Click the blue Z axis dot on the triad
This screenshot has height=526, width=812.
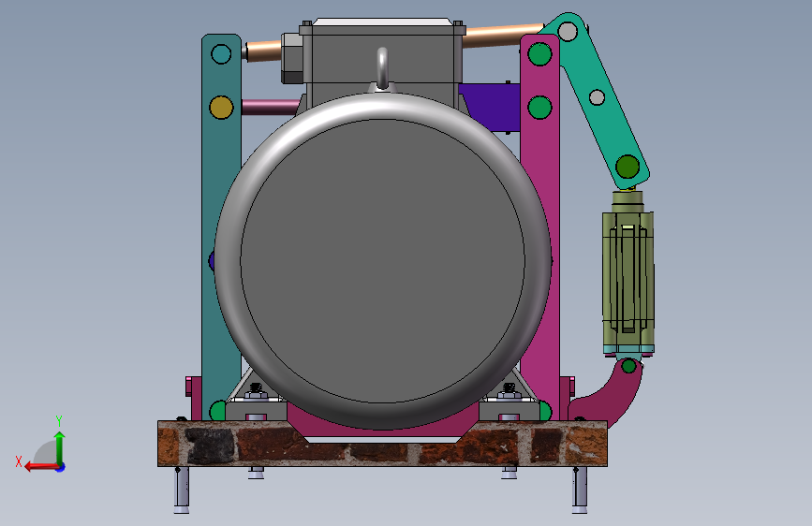pos(61,467)
